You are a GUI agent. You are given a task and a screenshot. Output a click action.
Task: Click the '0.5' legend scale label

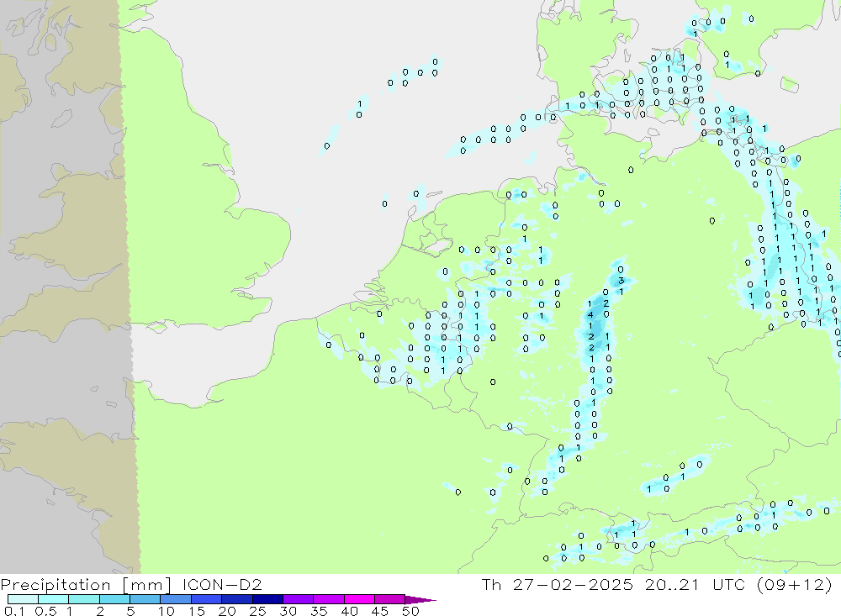coord(45,611)
